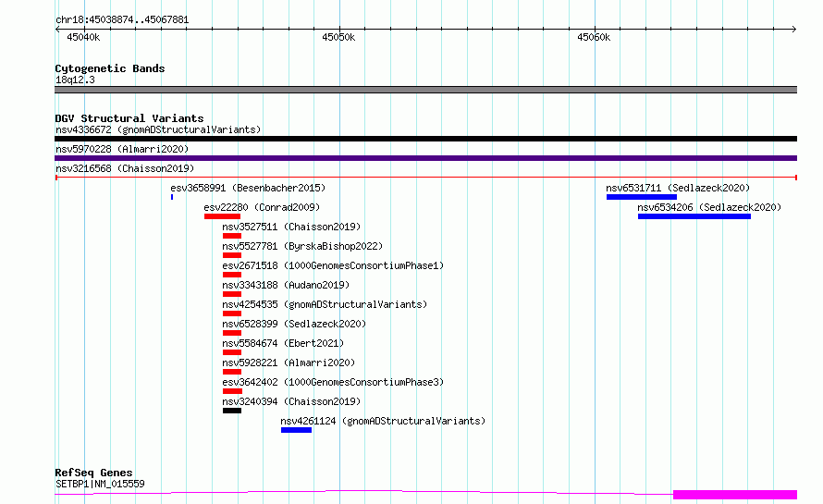Click the black bar under nsv3240394
The height and width of the screenshot is (504, 823).
232,411
